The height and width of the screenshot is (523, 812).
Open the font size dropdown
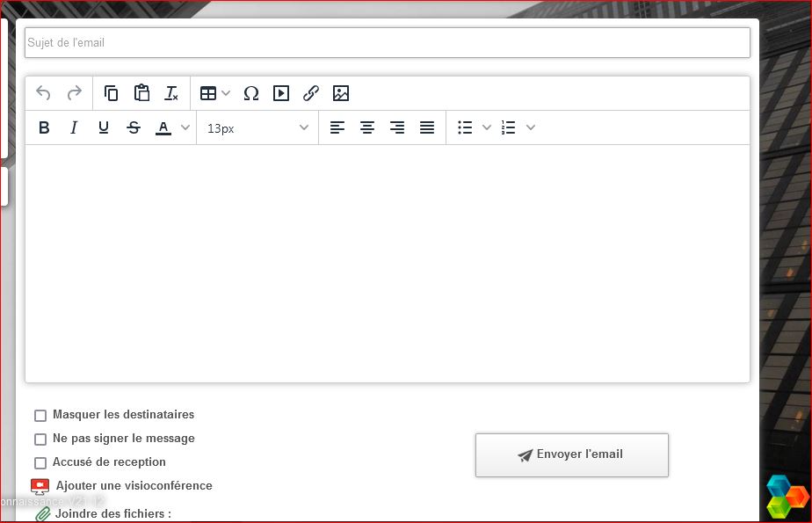pyautogui.click(x=257, y=127)
